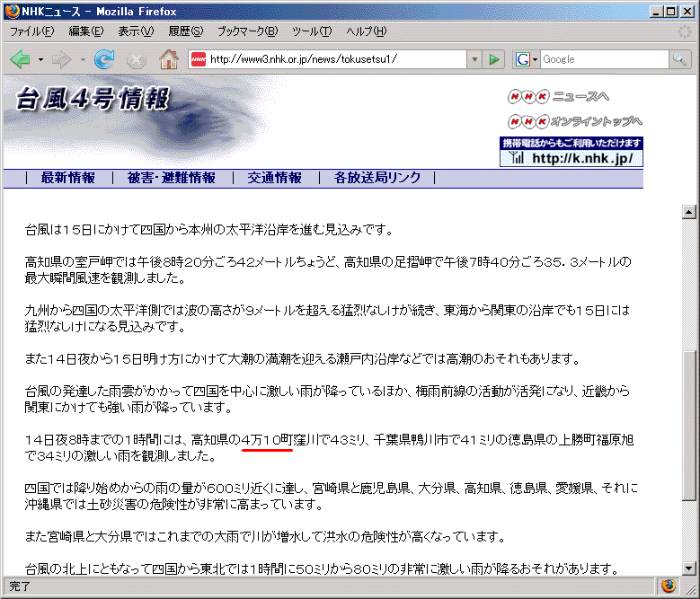Screen dimensions: 700x599
Task: Open the Forward history dropdown arrow
Action: click(83, 59)
